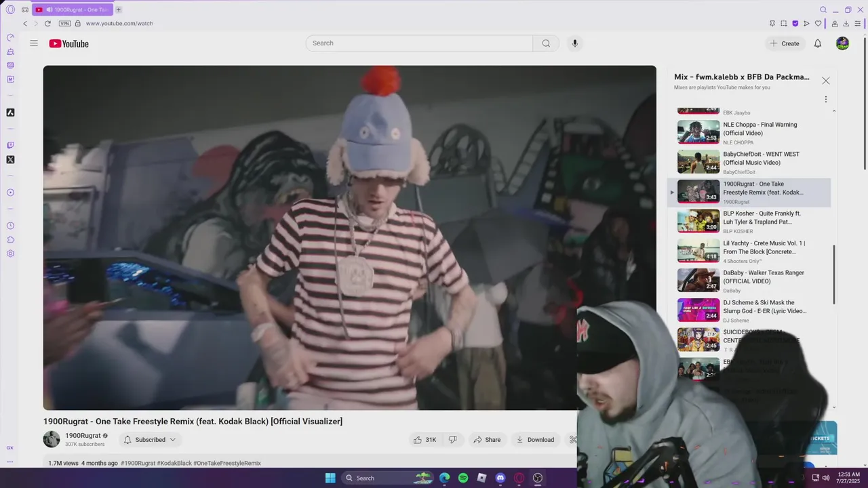Close the Mix playlist panel
Screen dimensions: 868x488
826,81
